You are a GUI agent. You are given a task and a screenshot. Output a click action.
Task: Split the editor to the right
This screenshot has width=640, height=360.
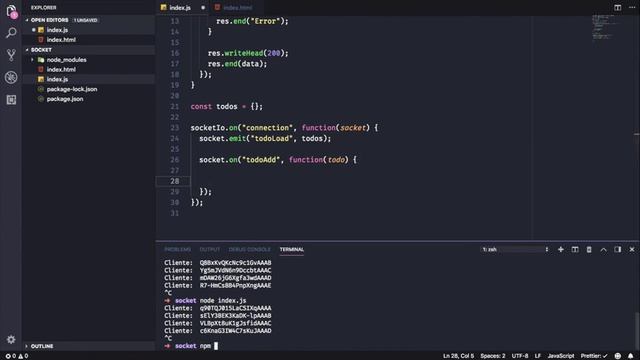click(618, 7)
